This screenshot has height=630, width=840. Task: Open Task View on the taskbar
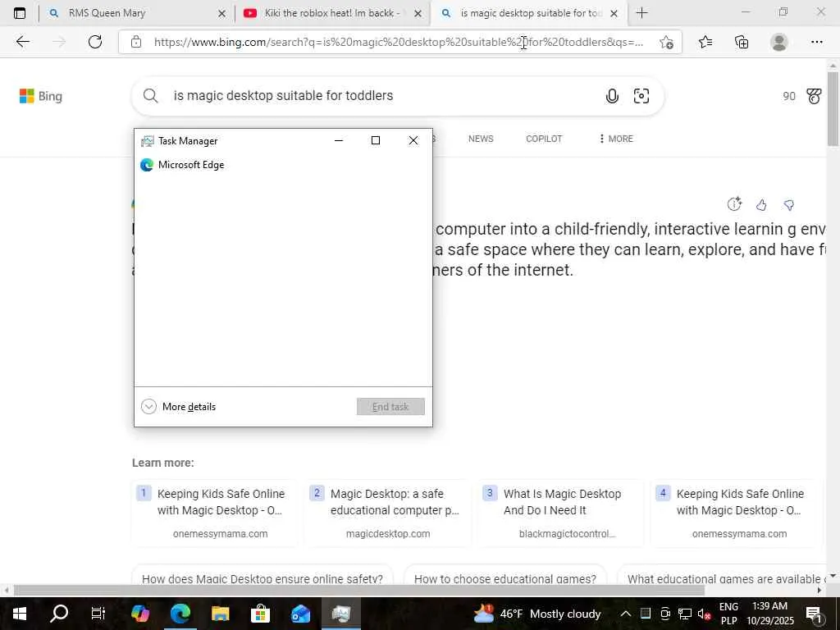98,614
